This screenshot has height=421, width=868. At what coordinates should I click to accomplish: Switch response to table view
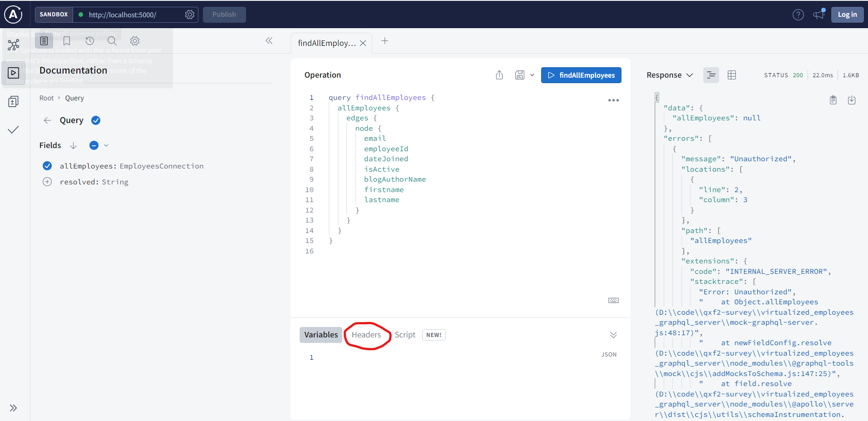(731, 75)
